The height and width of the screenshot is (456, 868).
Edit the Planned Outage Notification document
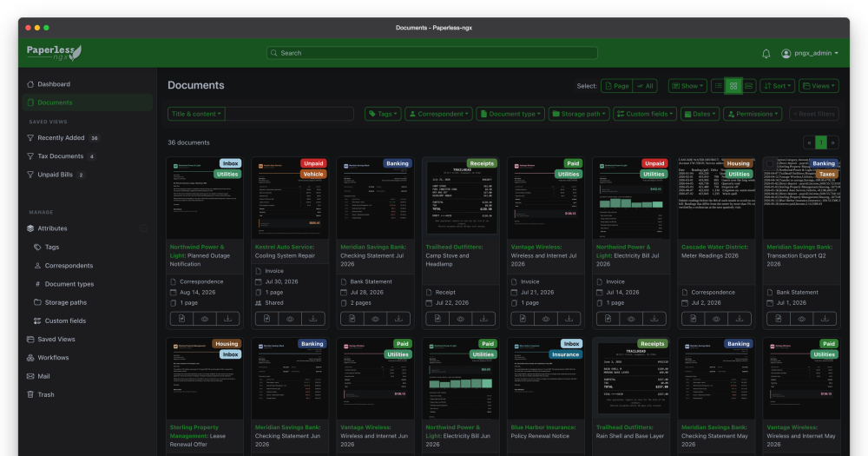pyautogui.click(x=181, y=319)
